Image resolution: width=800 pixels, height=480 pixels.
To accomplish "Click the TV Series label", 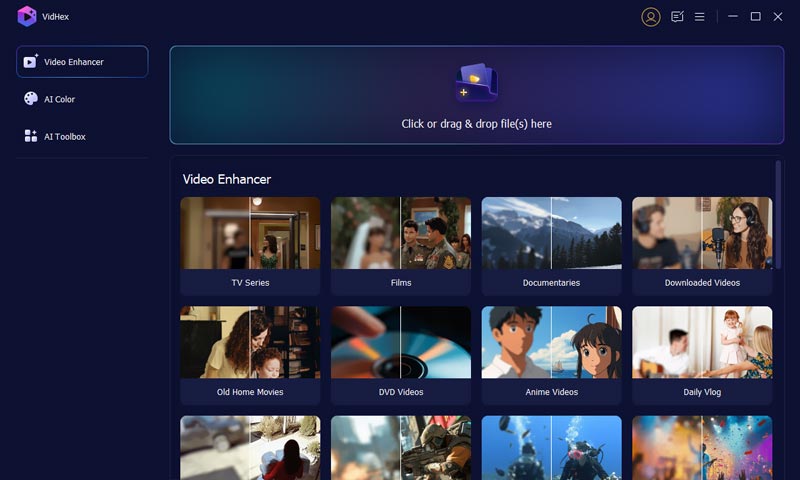I will coord(250,283).
